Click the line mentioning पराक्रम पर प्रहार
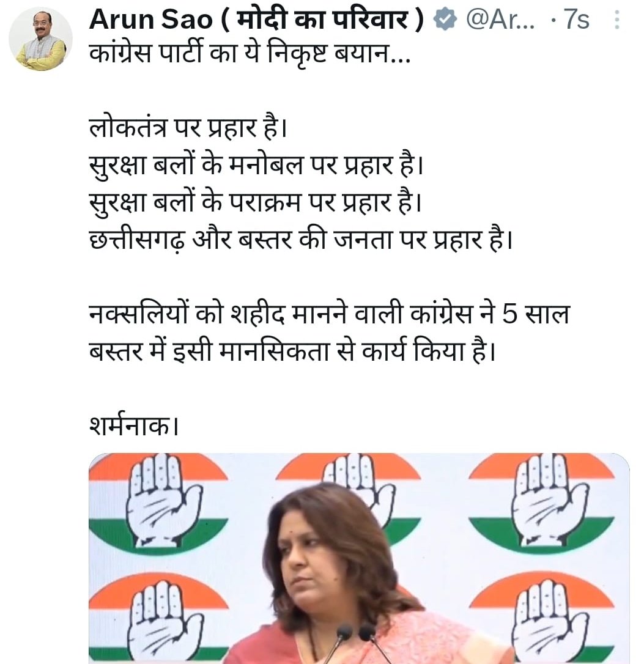644x664 pixels. (x=256, y=202)
